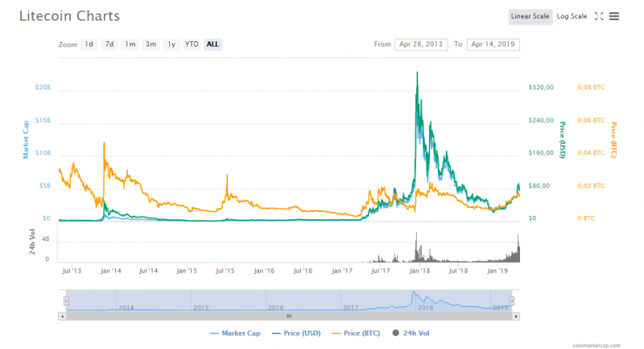Toggle Price (USD) series in legend
Screen dimensions: 644x349
[296, 334]
